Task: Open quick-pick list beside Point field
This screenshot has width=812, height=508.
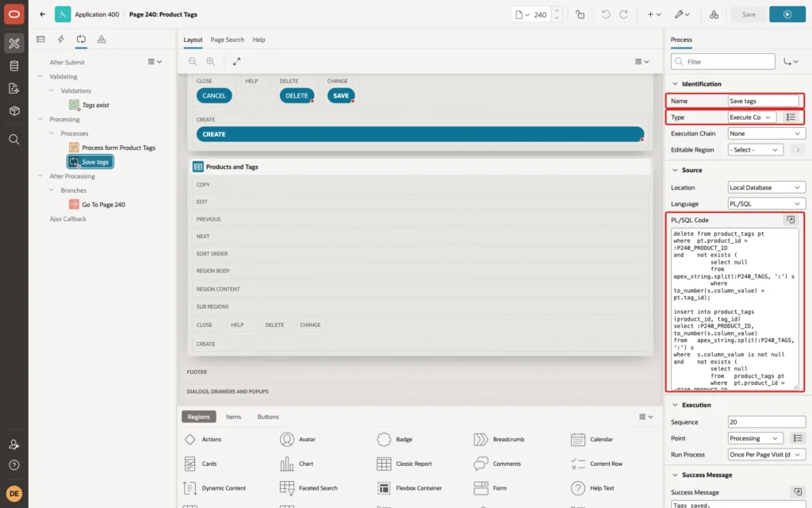Action: point(798,438)
